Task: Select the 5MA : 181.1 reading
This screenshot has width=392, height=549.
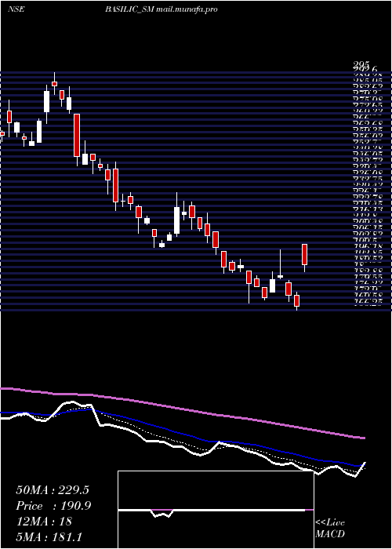Action: tap(49, 536)
